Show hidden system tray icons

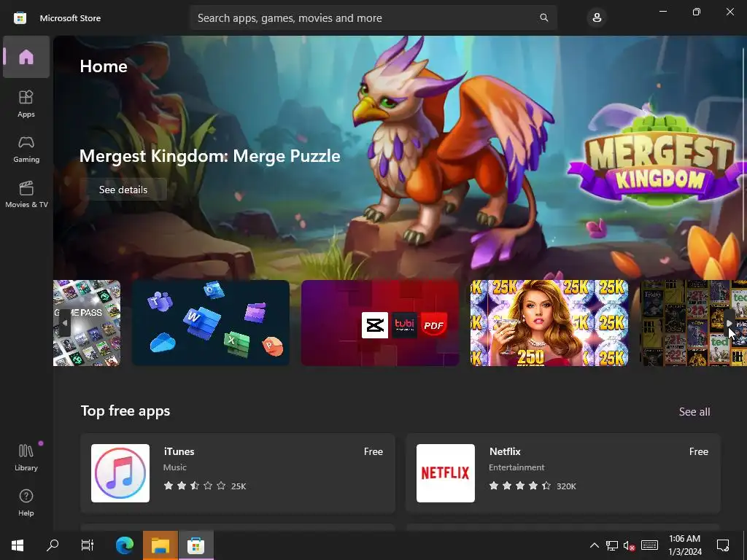(594, 545)
